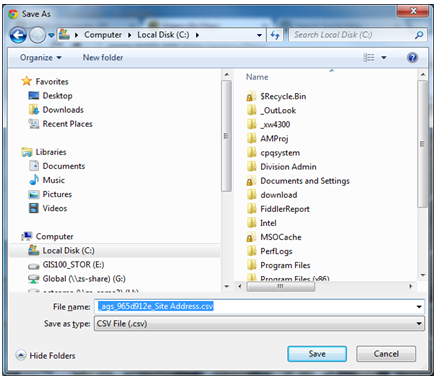Select Favorites in the navigation pane
Image resolution: width=438 pixels, height=379 pixels.
[x=52, y=82]
